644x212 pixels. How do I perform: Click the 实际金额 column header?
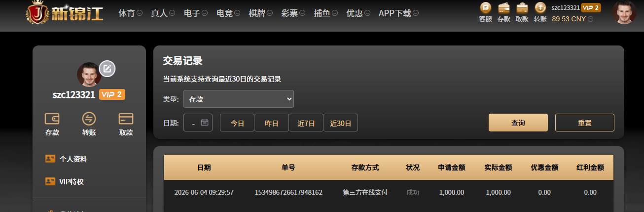[498, 168]
